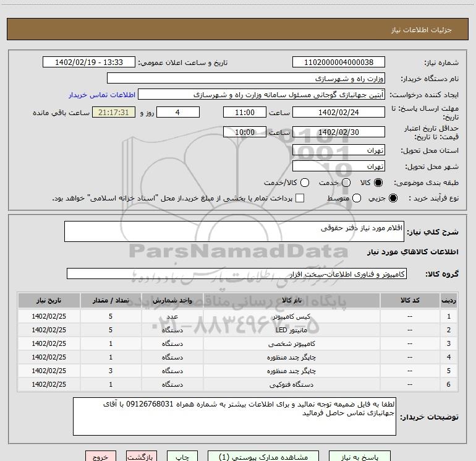This screenshot has width=476, height=461.
Task: Click the general description text area اقلام مورد نیاز
Action: 234,231
